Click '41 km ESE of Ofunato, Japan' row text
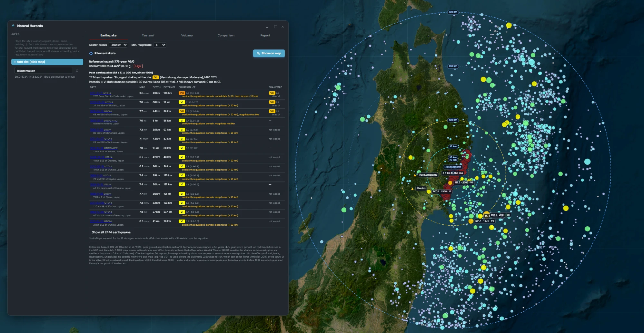The image size is (644, 333). 109,161
